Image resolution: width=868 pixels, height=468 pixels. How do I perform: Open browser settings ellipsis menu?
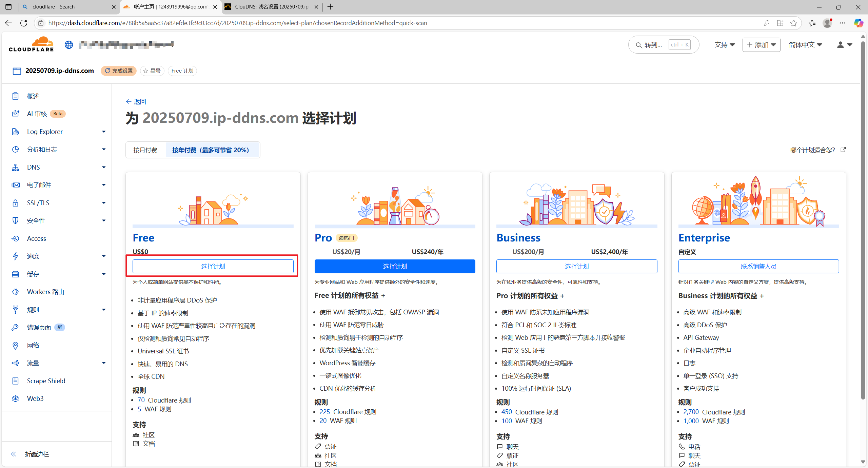(x=843, y=23)
